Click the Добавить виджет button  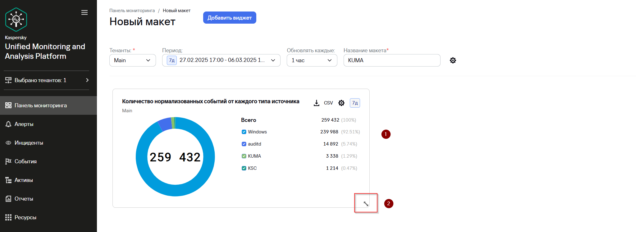pyautogui.click(x=230, y=18)
